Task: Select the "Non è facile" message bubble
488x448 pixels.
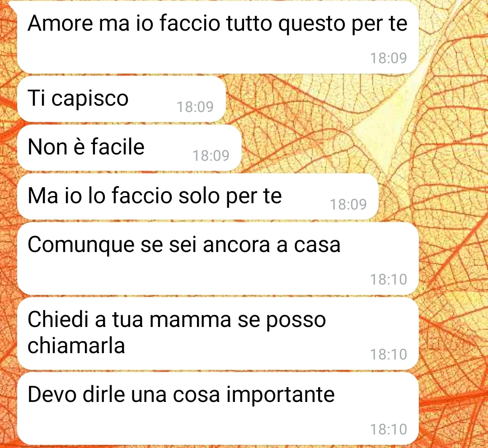Action: tap(129, 148)
